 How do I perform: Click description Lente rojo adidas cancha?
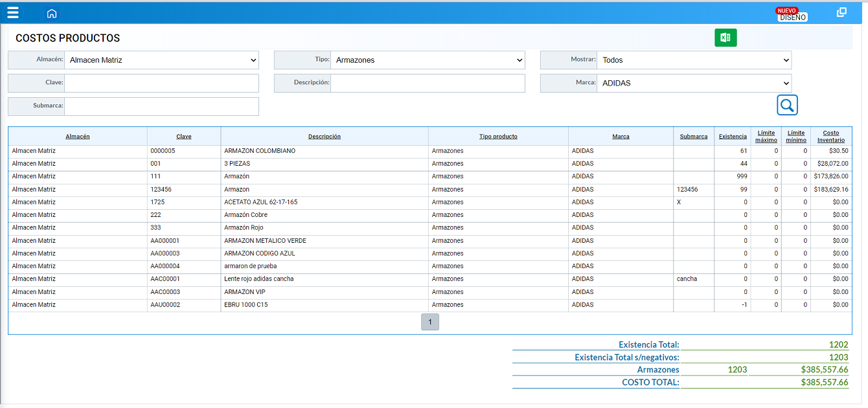[259, 279]
